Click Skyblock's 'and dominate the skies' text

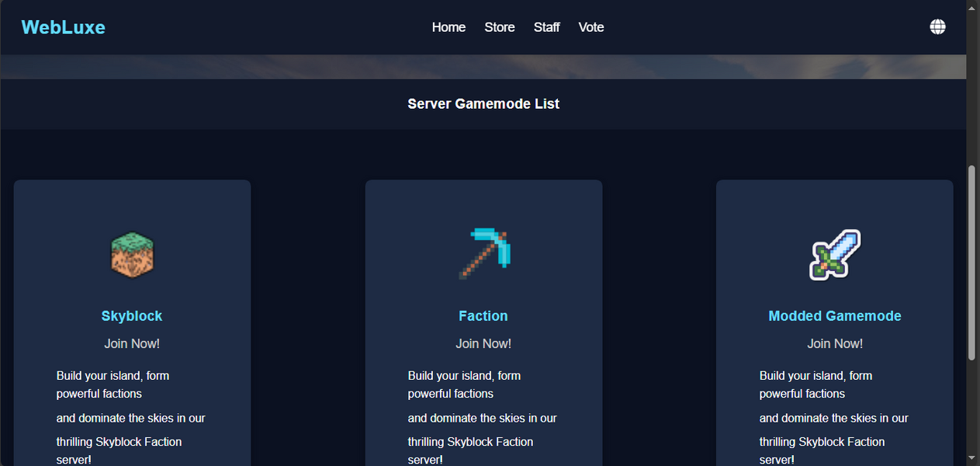tap(131, 418)
